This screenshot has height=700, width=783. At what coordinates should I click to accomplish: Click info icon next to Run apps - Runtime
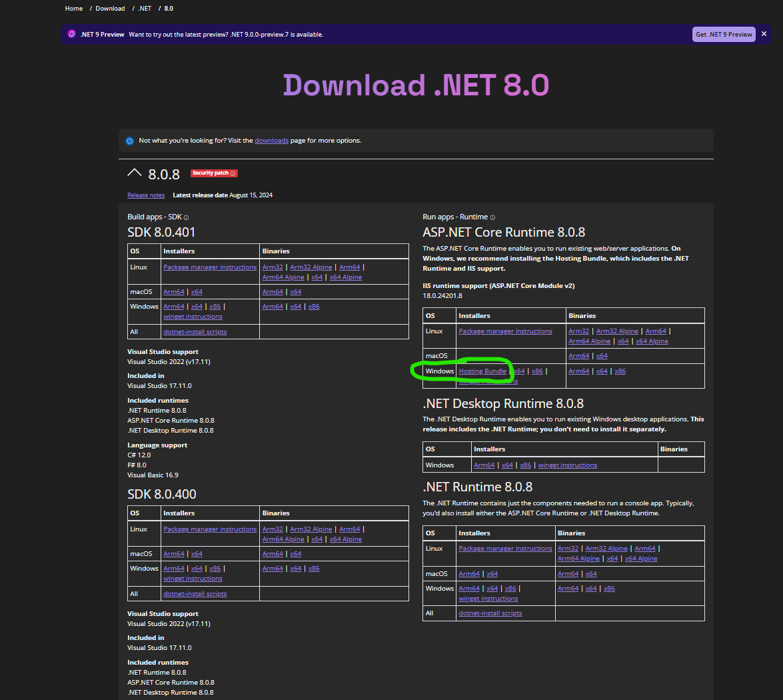pyautogui.click(x=492, y=217)
